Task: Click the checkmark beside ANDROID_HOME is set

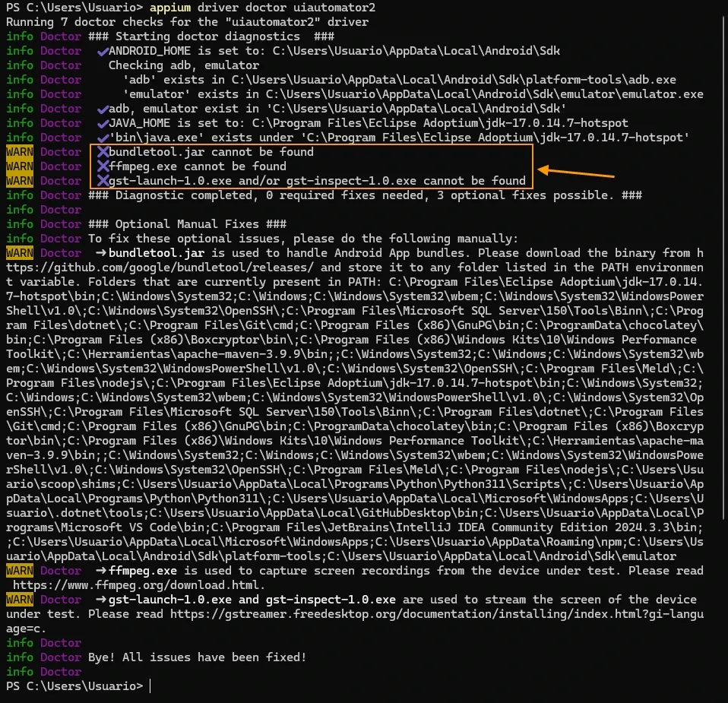Action: 103,51
